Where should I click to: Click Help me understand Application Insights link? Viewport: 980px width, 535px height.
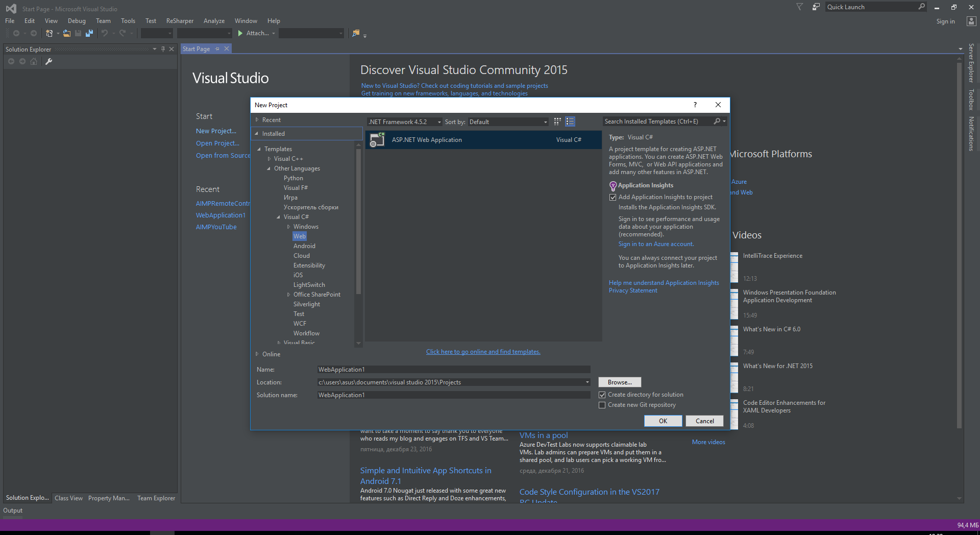coord(664,283)
